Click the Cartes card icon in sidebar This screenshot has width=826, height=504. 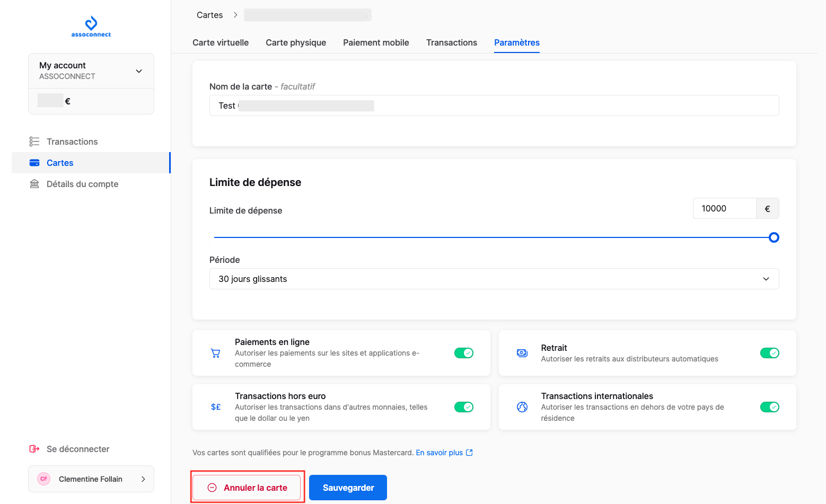point(34,163)
